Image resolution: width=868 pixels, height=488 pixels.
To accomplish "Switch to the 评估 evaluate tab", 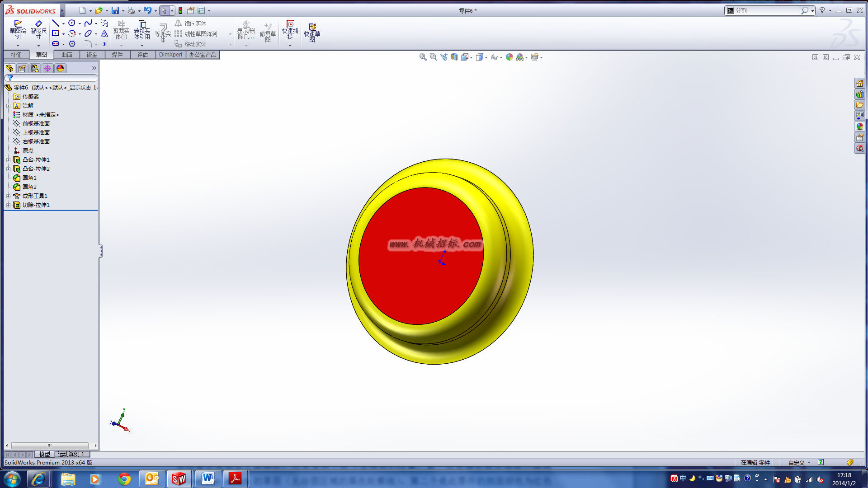I will pos(143,55).
